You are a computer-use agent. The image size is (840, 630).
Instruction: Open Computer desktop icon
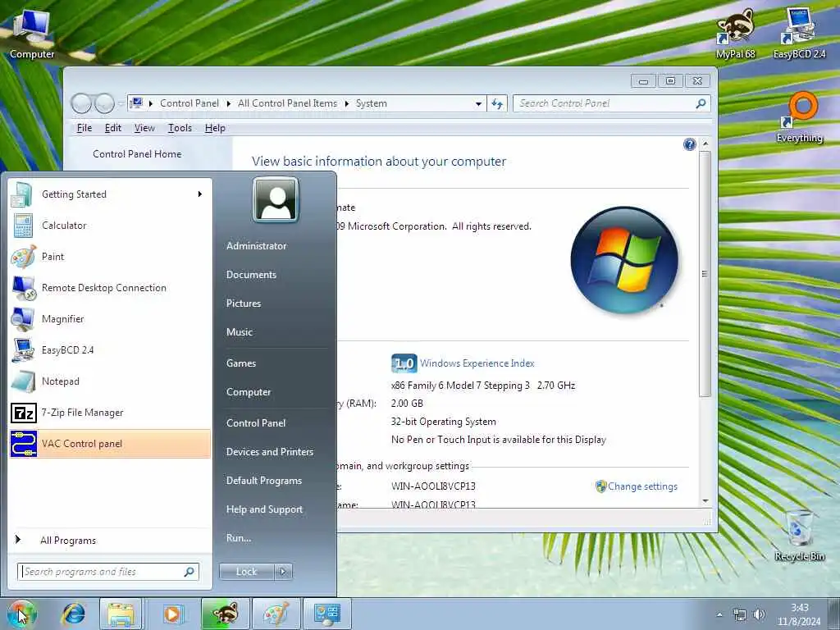click(32, 34)
